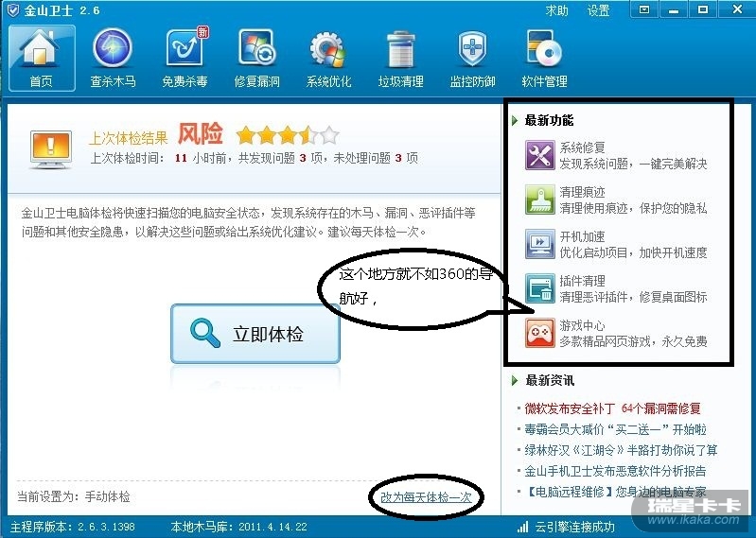Click the warning monitor icon beside 上次体检结果
Screen dimensions: 756x538
pos(51,148)
